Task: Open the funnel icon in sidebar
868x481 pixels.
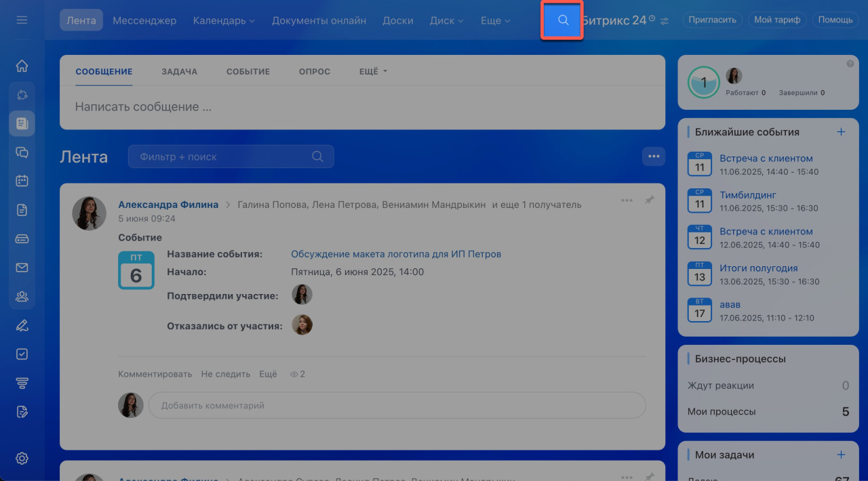Action: click(x=22, y=383)
